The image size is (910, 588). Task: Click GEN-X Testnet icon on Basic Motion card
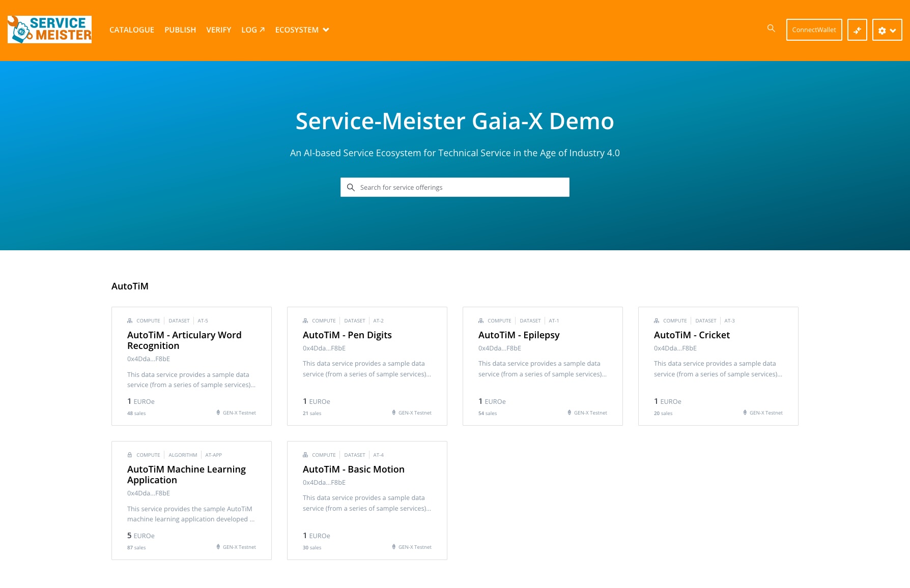tap(394, 547)
